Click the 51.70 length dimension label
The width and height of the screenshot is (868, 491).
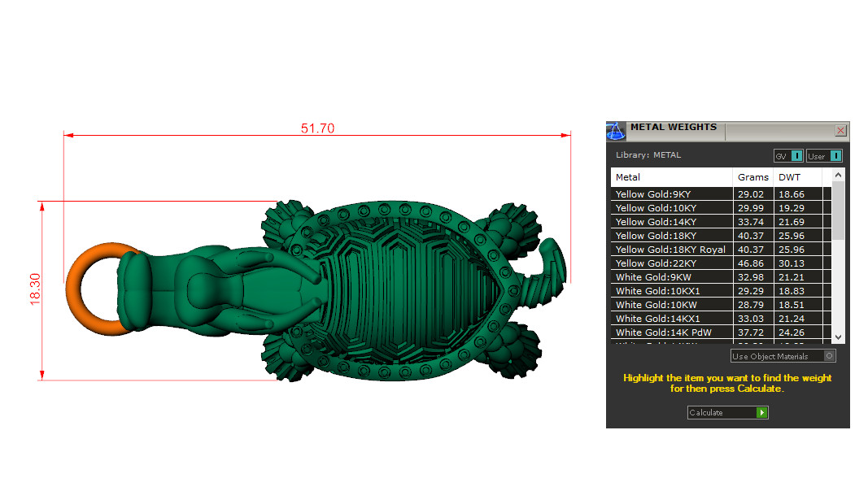(317, 128)
